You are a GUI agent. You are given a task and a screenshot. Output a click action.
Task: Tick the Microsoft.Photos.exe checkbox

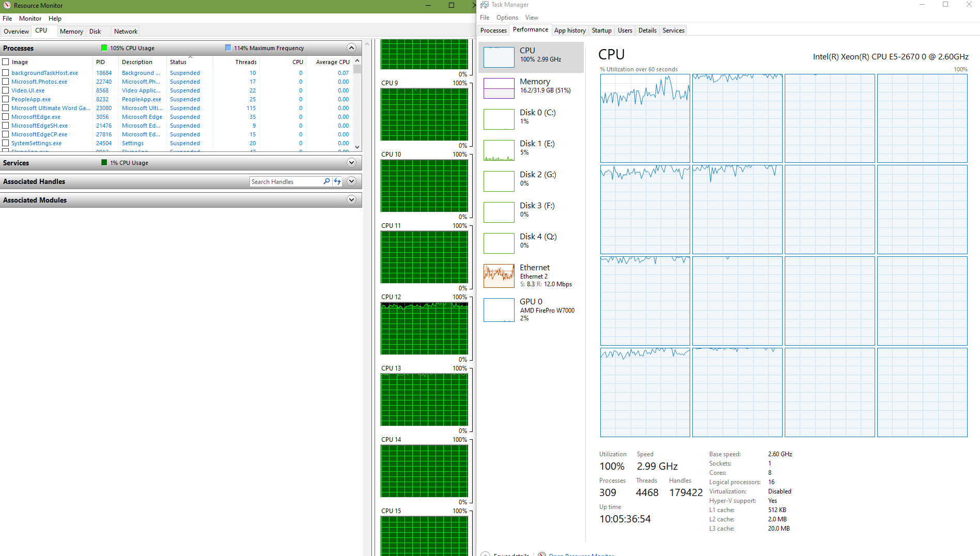(x=6, y=82)
